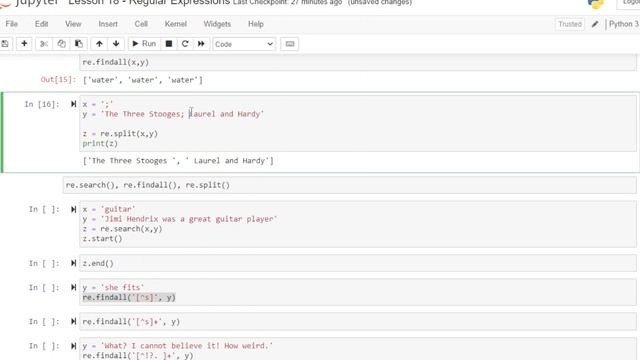
Task: Click the Trusted notebook button
Action: [570, 24]
